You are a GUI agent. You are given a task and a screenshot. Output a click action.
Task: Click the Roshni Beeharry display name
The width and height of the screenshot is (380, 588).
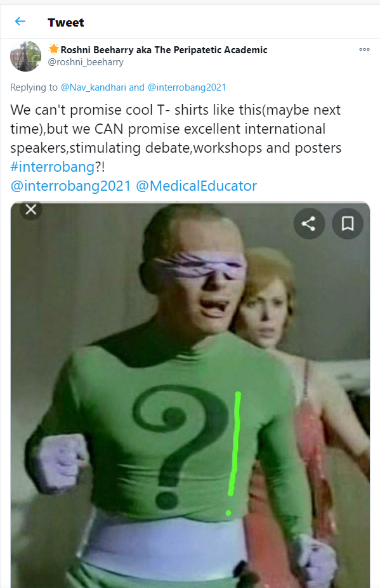164,50
